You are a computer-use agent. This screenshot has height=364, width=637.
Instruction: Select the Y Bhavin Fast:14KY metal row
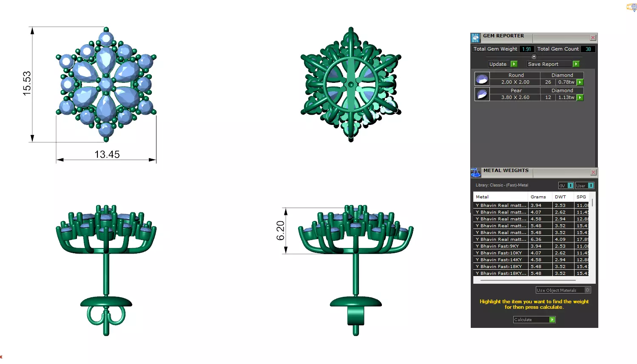point(532,260)
